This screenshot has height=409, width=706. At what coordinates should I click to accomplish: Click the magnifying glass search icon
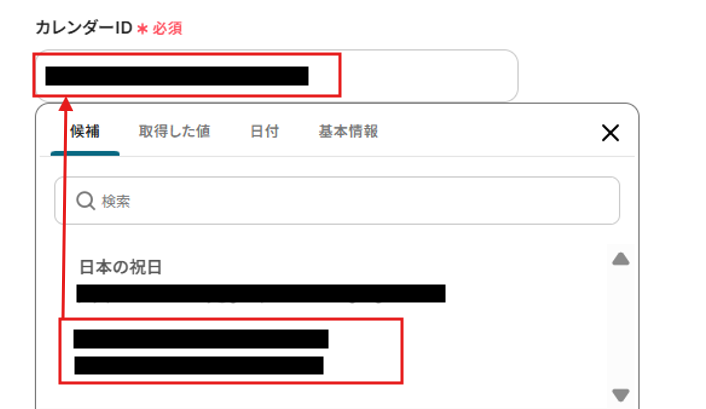pyautogui.click(x=85, y=201)
